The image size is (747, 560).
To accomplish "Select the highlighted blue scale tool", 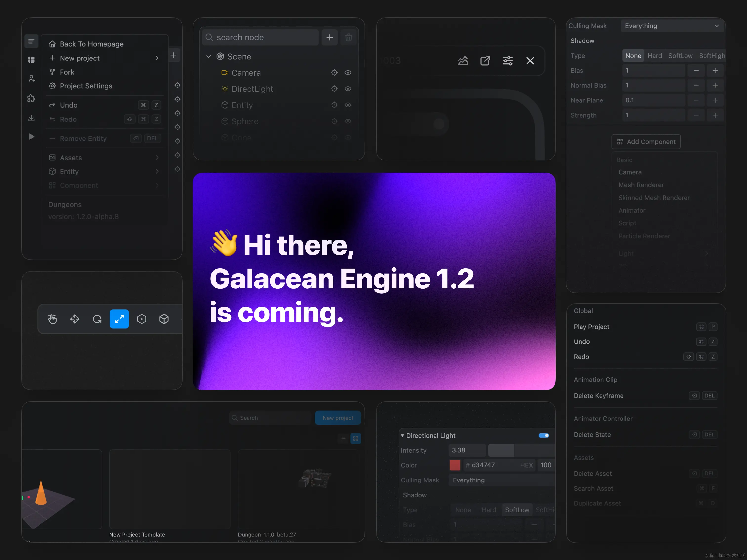I will (x=119, y=319).
